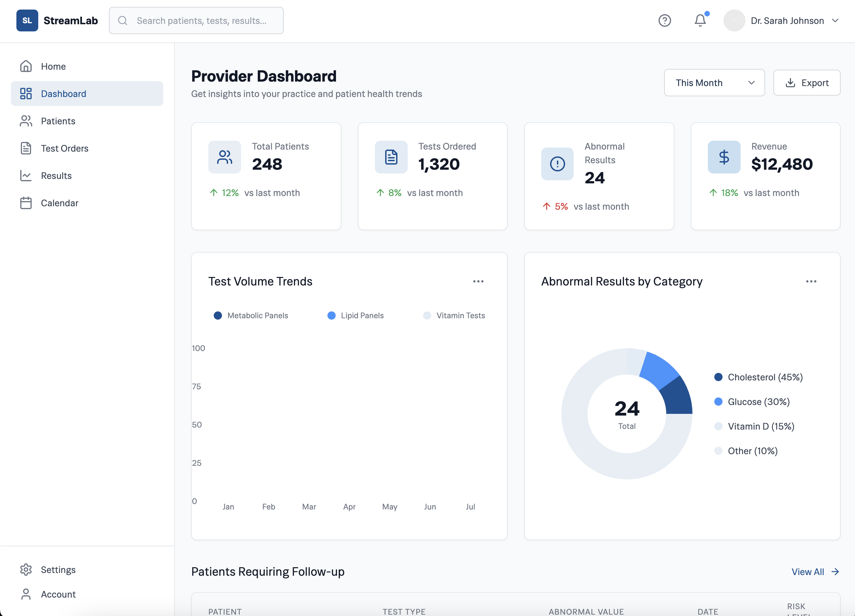855x616 pixels.
Task: Click the abnormal results warning icon
Action: pos(557,164)
